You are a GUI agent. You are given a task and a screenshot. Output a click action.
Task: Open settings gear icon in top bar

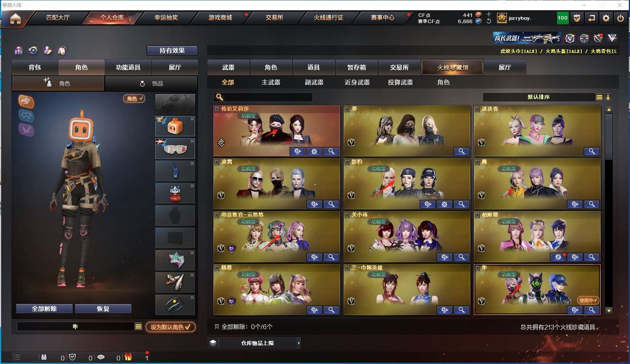pyautogui.click(x=606, y=18)
